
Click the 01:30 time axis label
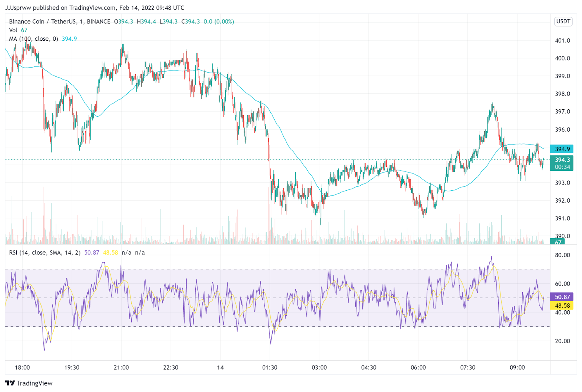pyautogui.click(x=270, y=368)
